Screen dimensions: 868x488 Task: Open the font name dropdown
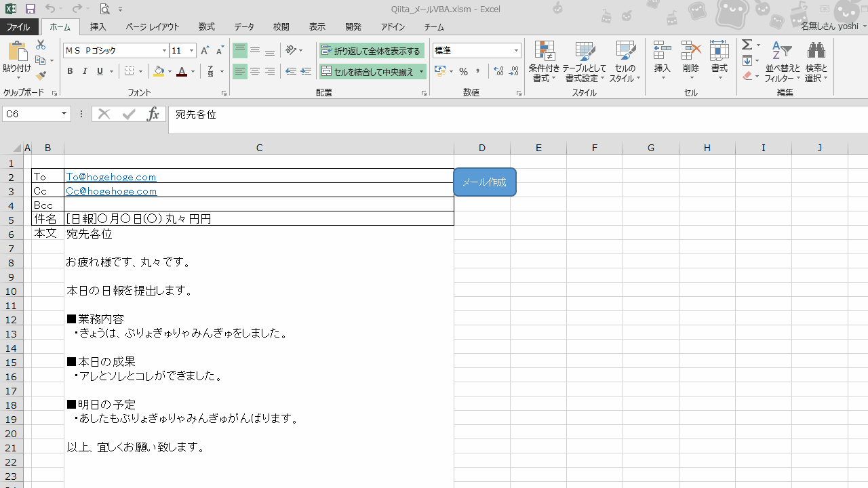[164, 50]
